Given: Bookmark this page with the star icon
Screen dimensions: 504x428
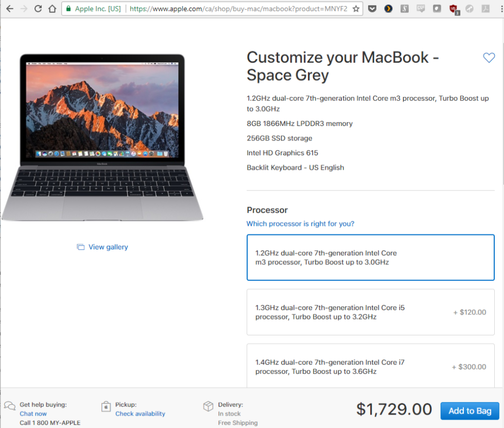Looking at the screenshot, I should click(356, 9).
